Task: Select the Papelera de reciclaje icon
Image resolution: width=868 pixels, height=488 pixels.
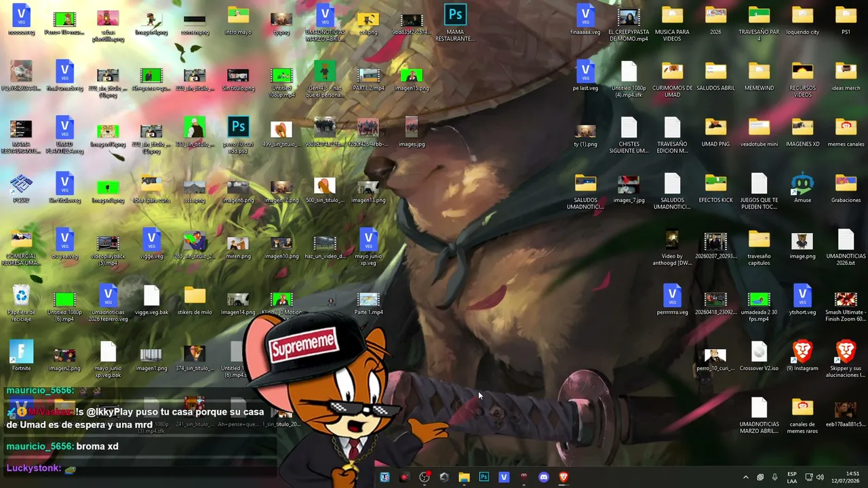Action: pyautogui.click(x=22, y=302)
